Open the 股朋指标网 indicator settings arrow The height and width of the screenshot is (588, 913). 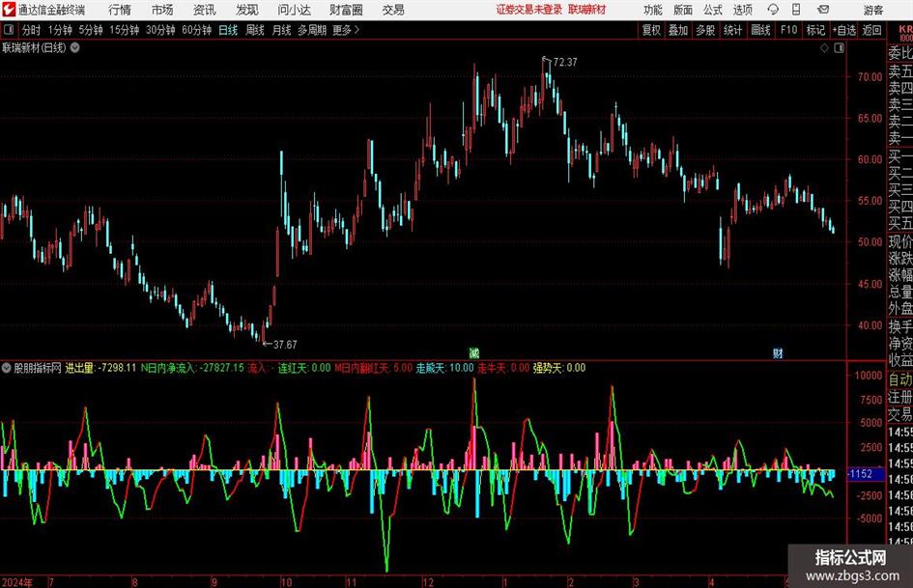7,368
